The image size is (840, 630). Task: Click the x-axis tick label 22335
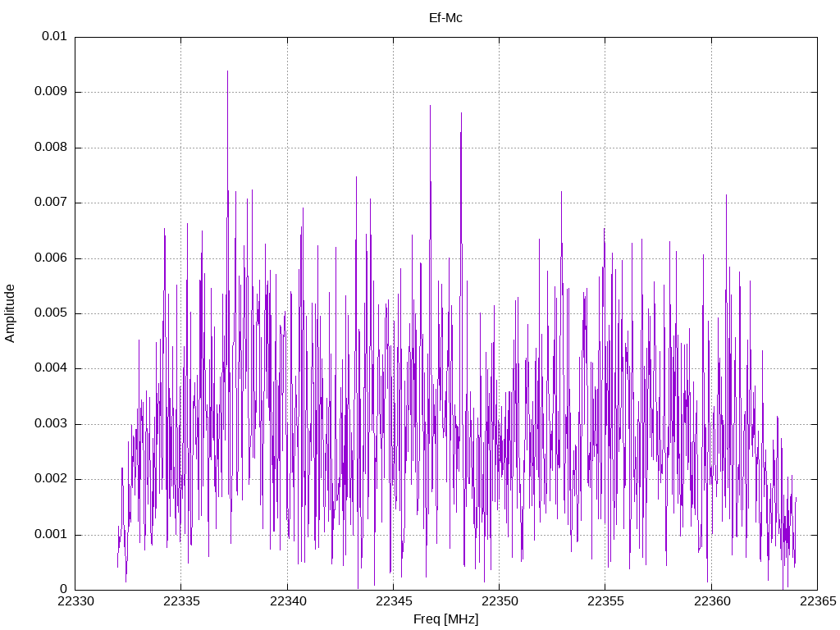coord(181,601)
